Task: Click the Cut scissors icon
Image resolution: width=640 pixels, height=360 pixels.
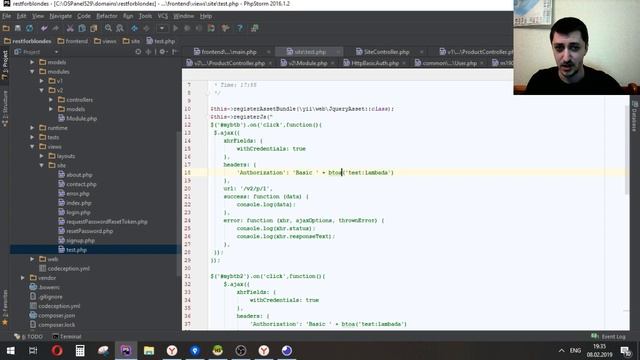Action: (70, 28)
